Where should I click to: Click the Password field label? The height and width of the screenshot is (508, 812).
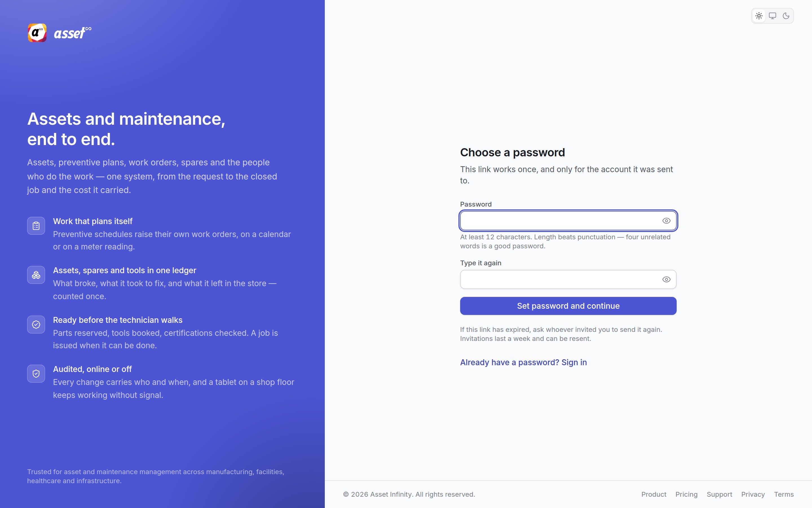(x=476, y=204)
